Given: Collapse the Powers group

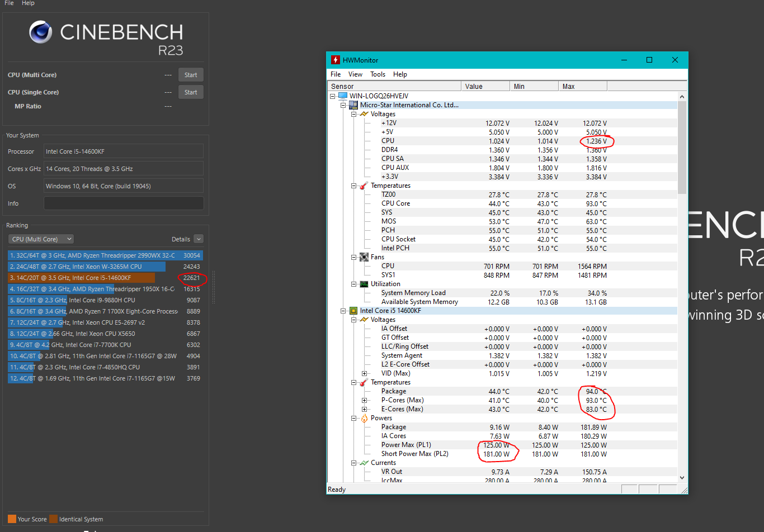Looking at the screenshot, I should tap(353, 418).
